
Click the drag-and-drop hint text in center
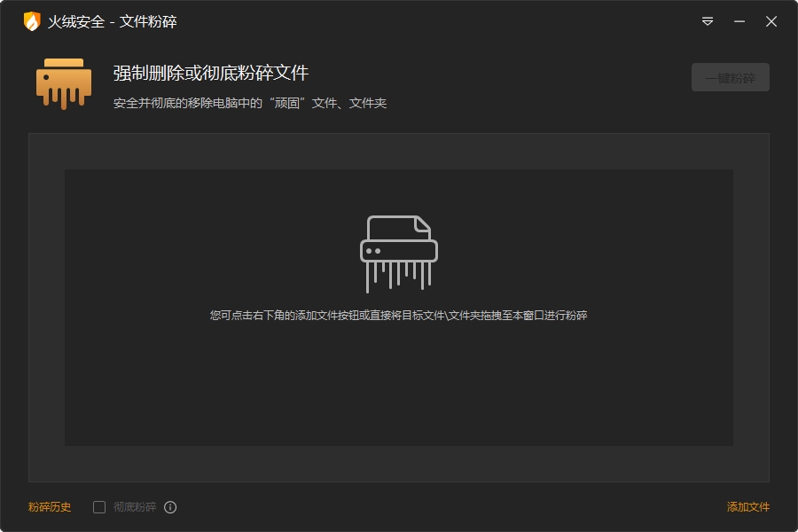pos(398,315)
